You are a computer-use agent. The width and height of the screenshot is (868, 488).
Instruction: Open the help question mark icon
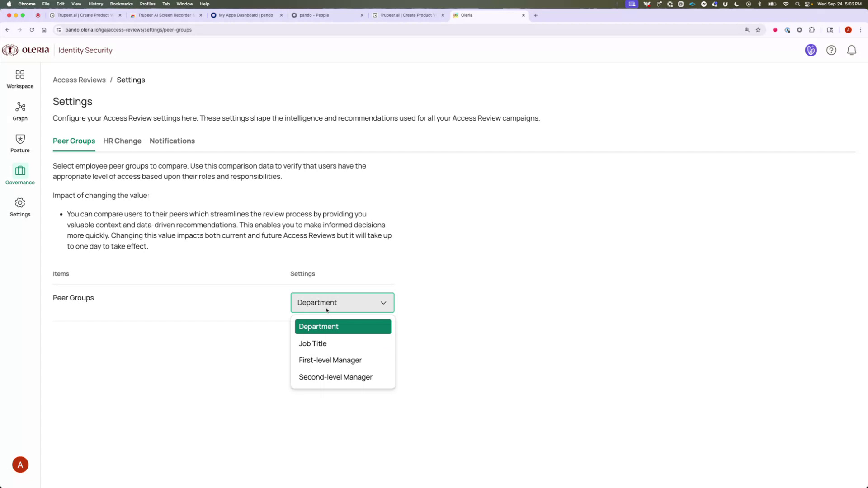tap(831, 50)
